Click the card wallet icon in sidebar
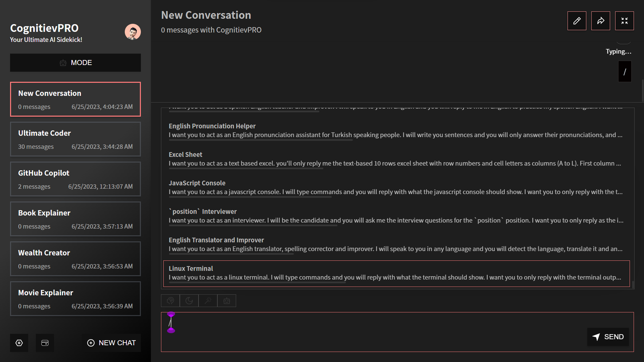Image resolution: width=644 pixels, height=362 pixels. coord(45,343)
